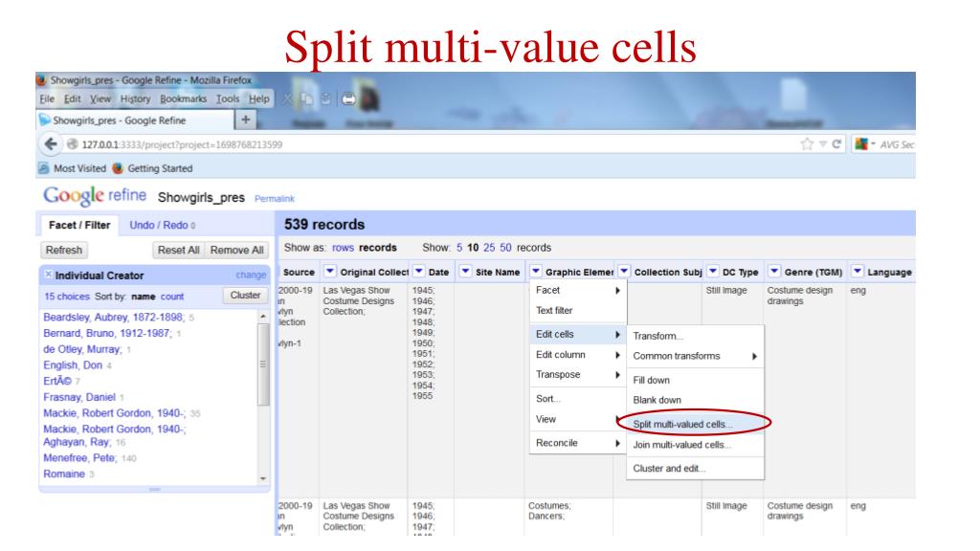
Task: Expand the Facet submenu
Action: pos(577,290)
